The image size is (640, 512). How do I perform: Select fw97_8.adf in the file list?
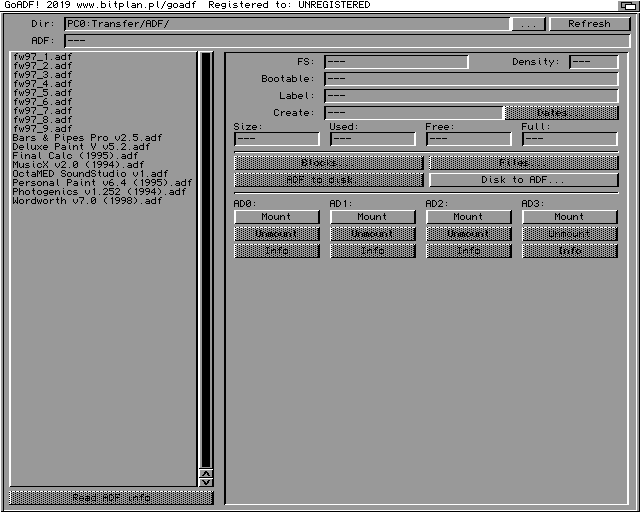click(103, 120)
